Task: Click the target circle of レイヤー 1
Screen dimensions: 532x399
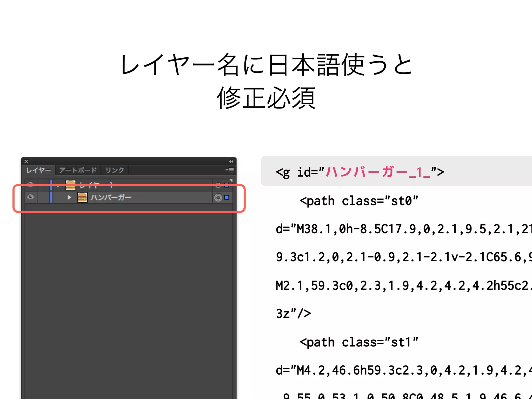Action: [218, 185]
